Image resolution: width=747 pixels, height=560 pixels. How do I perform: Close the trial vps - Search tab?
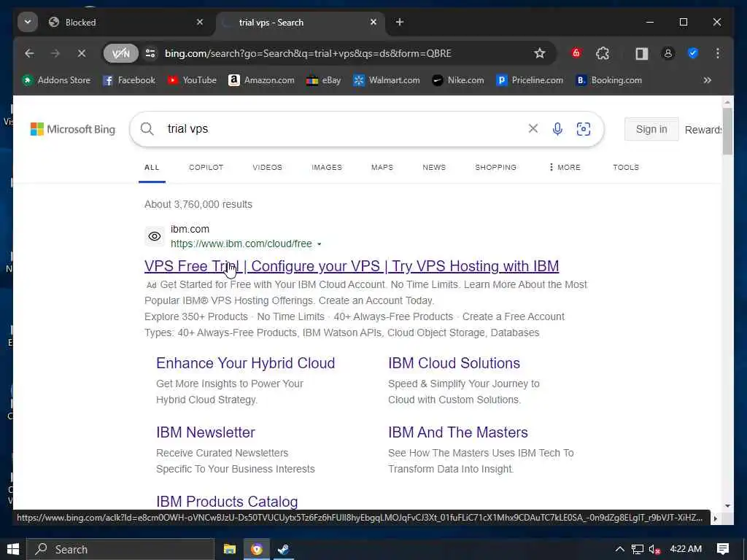(x=373, y=22)
